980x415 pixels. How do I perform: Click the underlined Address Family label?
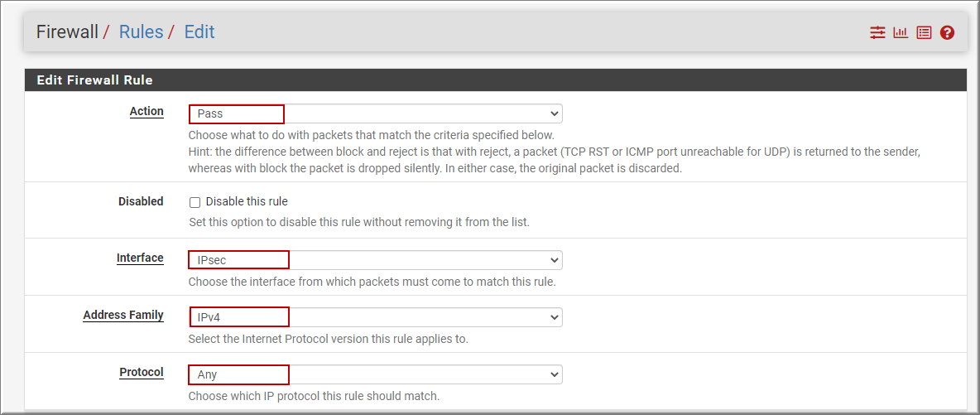click(123, 315)
